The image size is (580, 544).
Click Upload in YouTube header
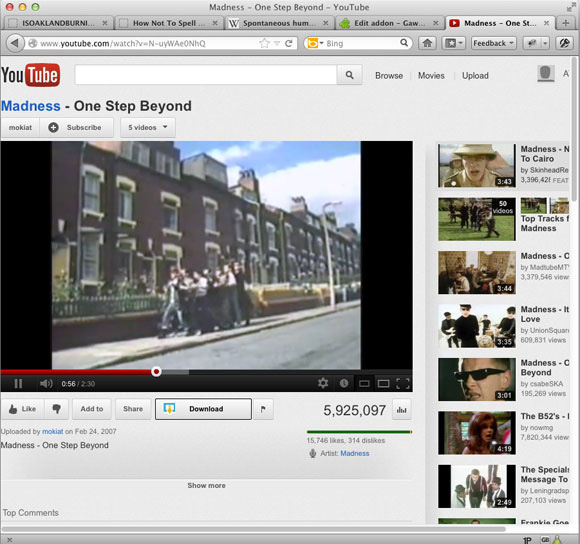coord(475,75)
